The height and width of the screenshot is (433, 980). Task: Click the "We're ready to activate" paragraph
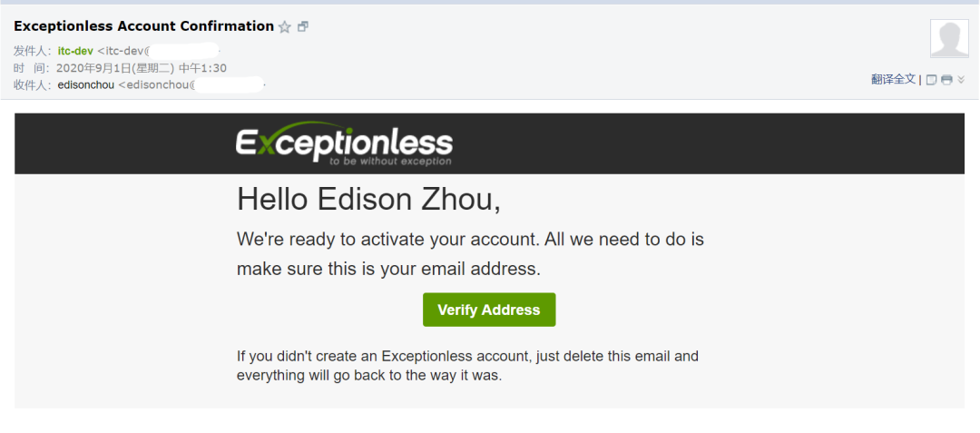tap(471, 254)
